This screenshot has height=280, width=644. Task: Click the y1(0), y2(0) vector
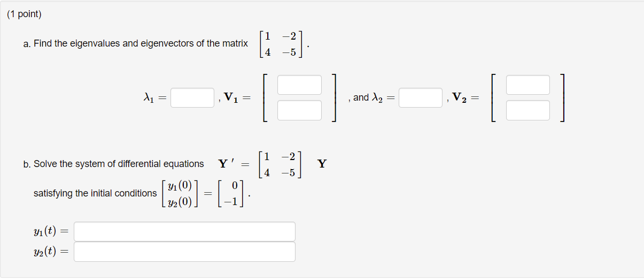179,193
